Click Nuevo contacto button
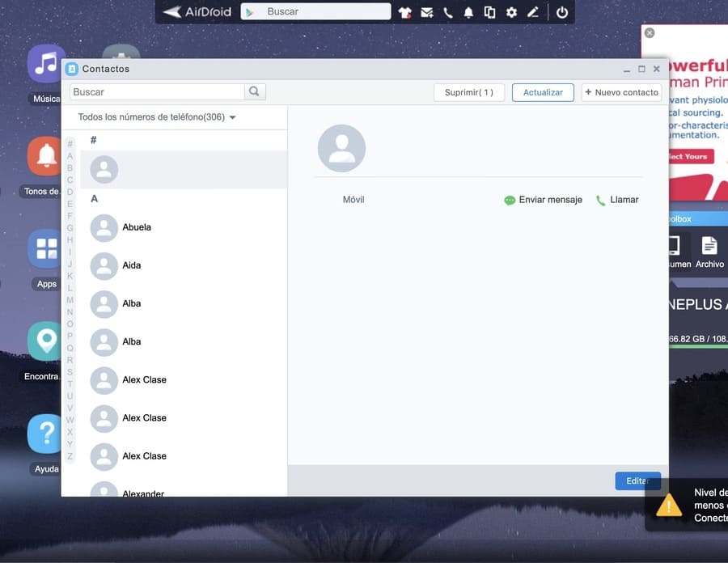The height and width of the screenshot is (563, 728). point(621,92)
